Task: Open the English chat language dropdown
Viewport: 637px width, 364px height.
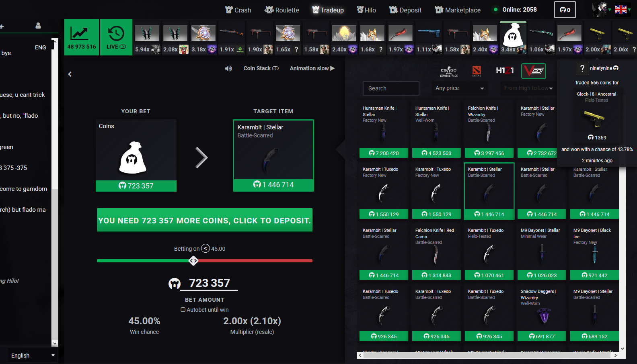Action: click(33, 356)
